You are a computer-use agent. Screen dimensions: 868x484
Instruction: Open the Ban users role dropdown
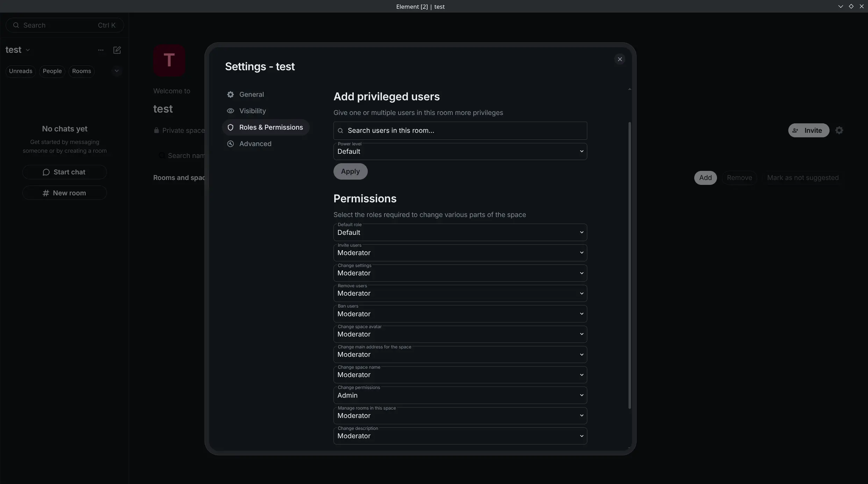point(460,314)
